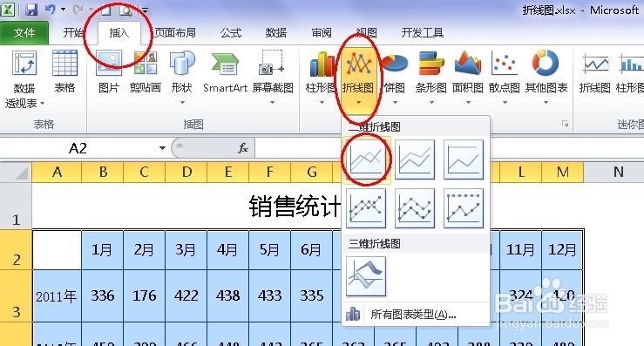Screen dimensions: 644x346
Task: Open the 其他图表 other charts button
Action: pyautogui.click(x=546, y=77)
